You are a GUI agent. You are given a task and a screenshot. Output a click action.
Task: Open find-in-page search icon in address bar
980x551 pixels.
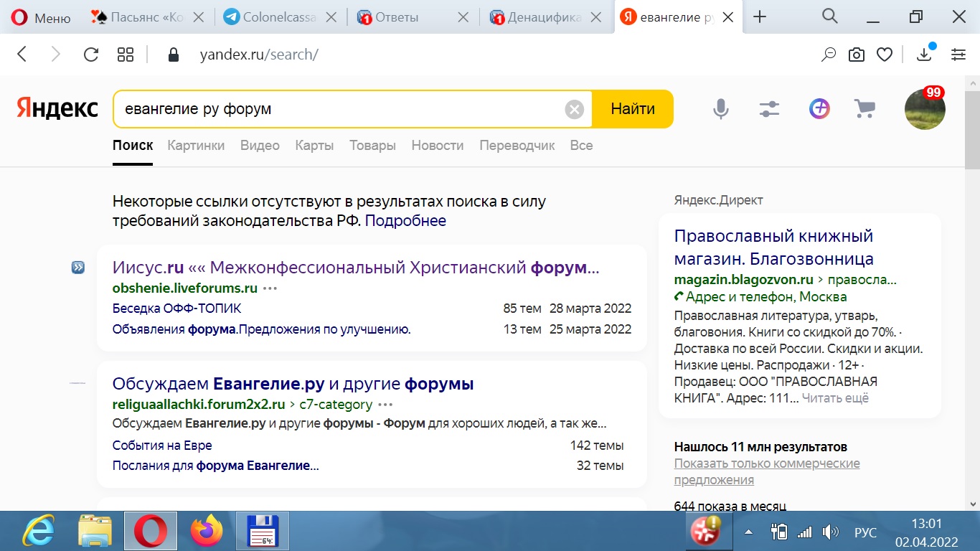828,55
